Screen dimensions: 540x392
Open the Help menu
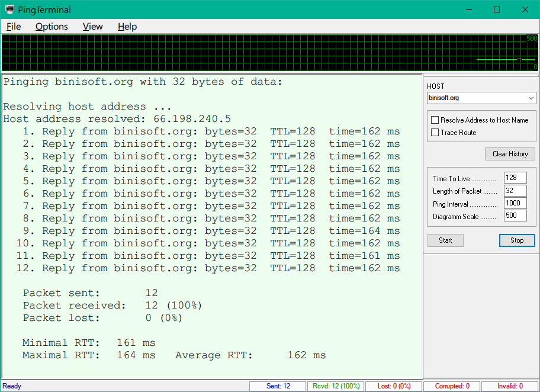pos(127,27)
